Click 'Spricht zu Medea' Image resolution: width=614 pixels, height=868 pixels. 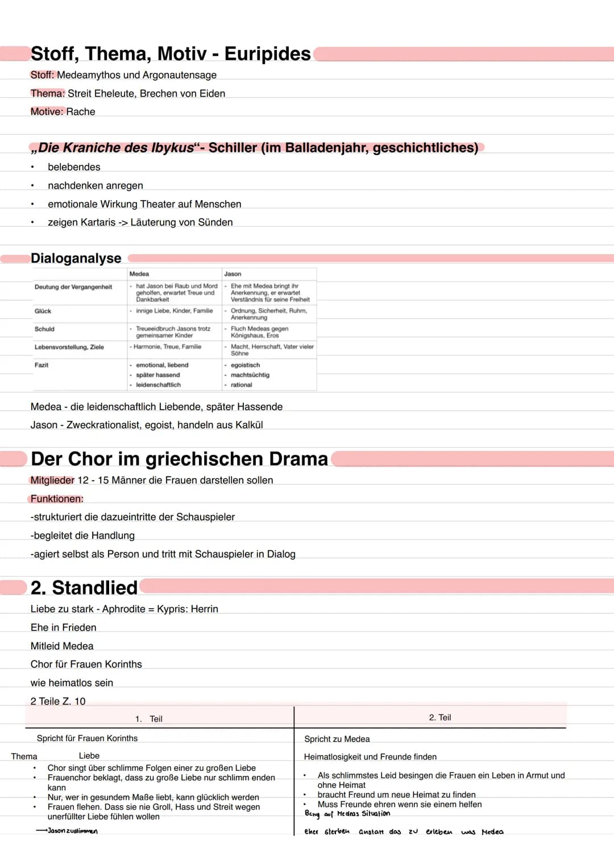click(337, 739)
